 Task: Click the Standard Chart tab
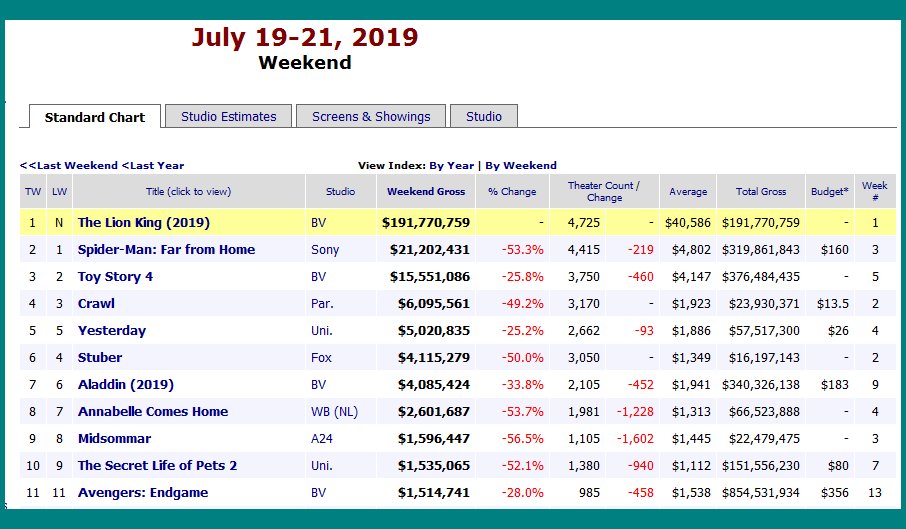pyautogui.click(x=95, y=117)
